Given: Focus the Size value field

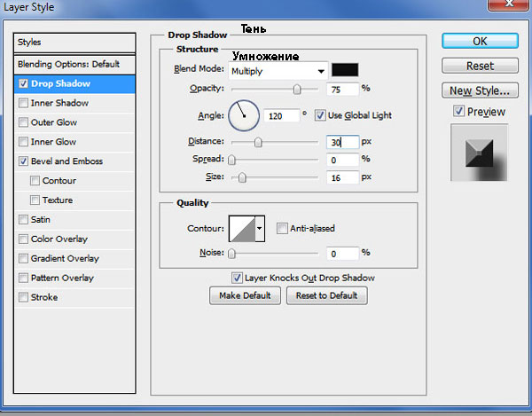Looking at the screenshot, I should coord(342,177).
